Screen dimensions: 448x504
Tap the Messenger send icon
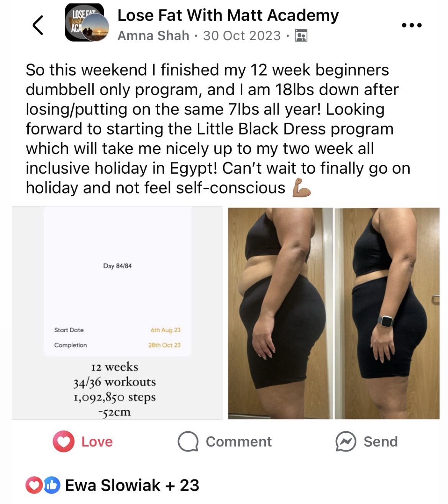pyautogui.click(x=346, y=442)
